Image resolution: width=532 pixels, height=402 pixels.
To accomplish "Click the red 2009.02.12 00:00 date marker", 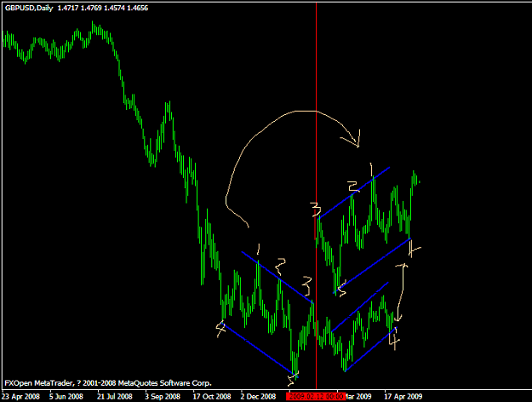I will [316, 396].
